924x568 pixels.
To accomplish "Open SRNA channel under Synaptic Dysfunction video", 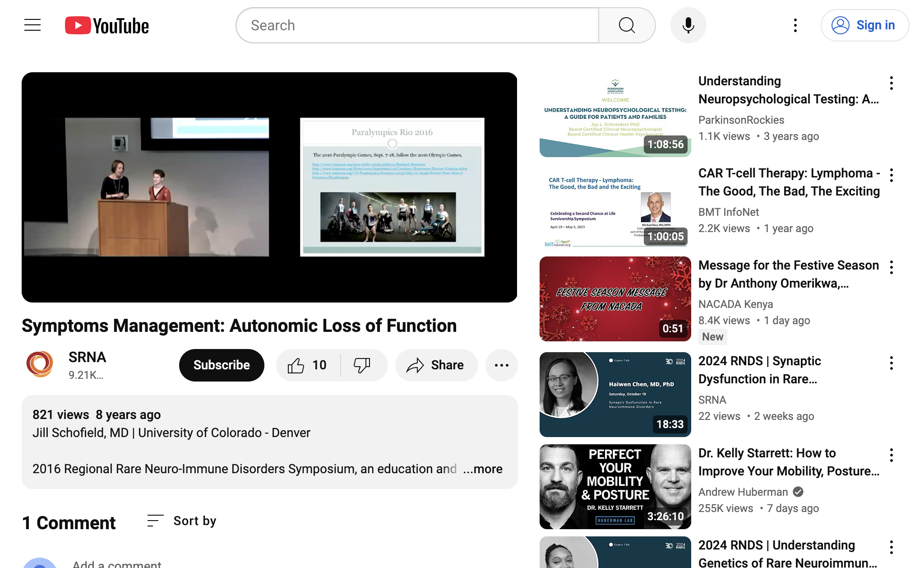I will click(712, 400).
